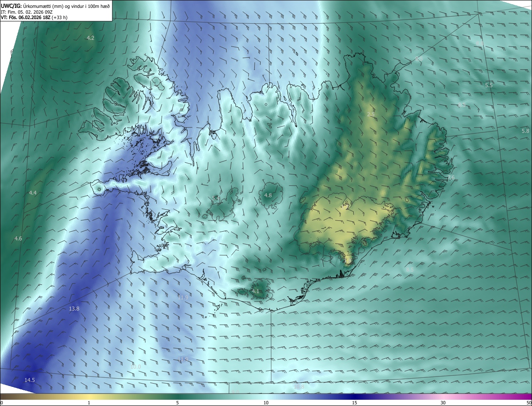This screenshot has width=532, height=406.
Task: Click the 4.1 value label near the south coast
Action: (256, 292)
